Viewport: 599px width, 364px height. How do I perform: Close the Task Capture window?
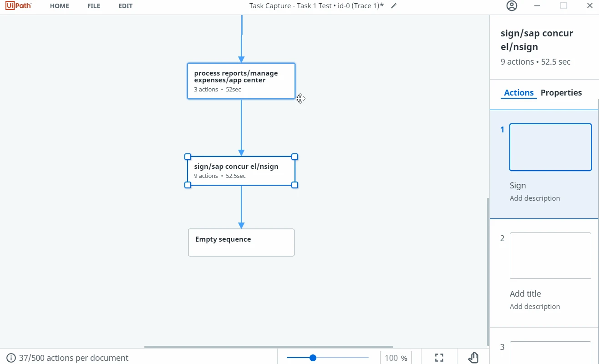point(589,6)
